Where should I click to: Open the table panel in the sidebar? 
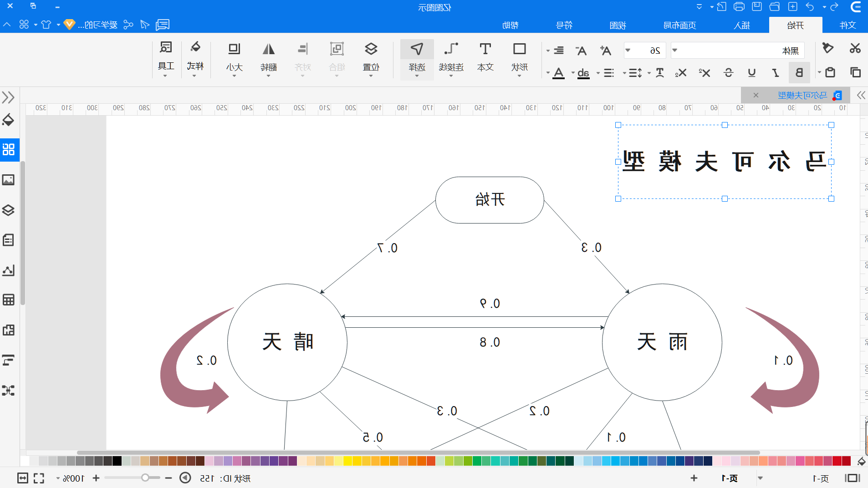[8, 300]
